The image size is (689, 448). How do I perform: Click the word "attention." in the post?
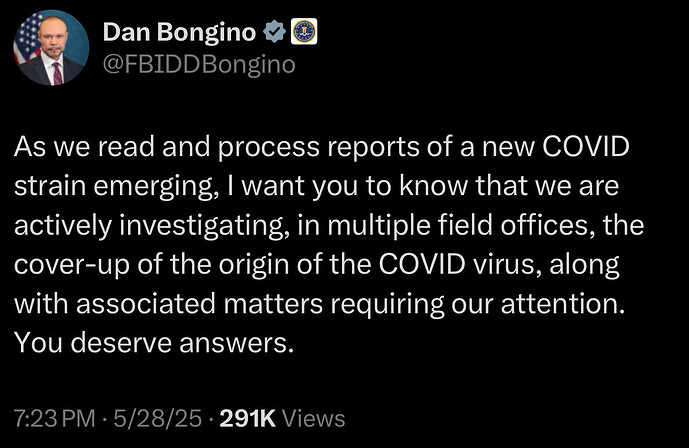coord(563,304)
